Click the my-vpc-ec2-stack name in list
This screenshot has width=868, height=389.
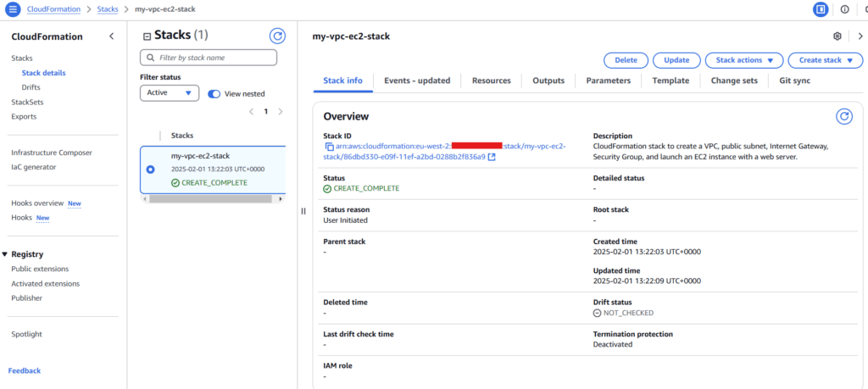coord(200,156)
